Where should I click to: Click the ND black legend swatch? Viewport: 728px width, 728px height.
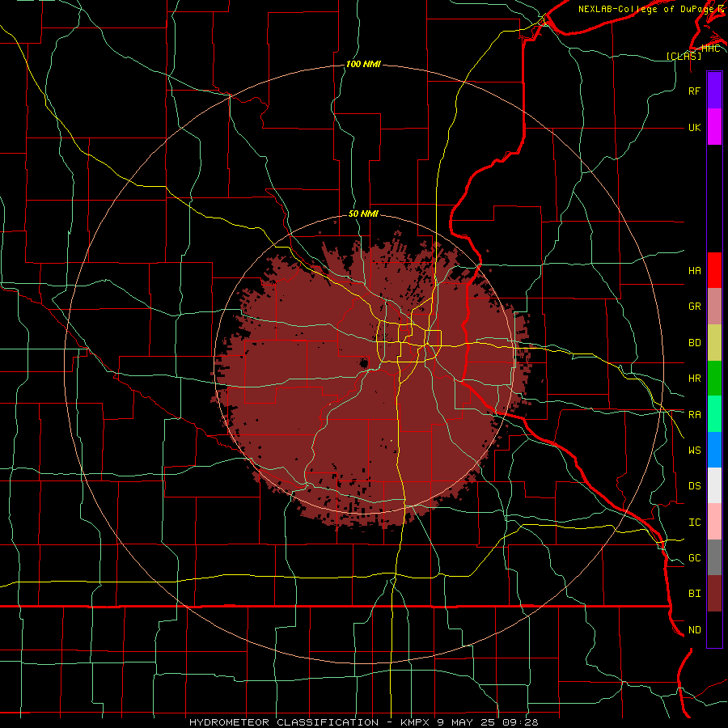click(x=714, y=629)
